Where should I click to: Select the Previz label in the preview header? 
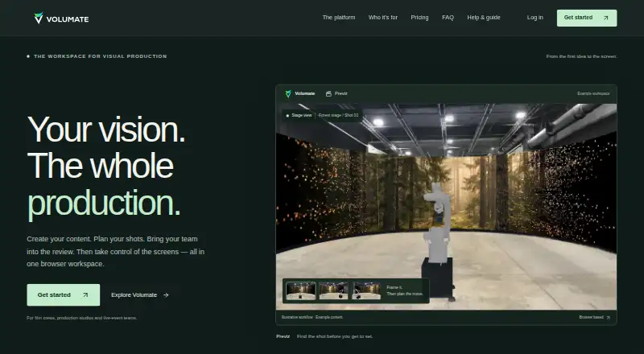point(341,93)
